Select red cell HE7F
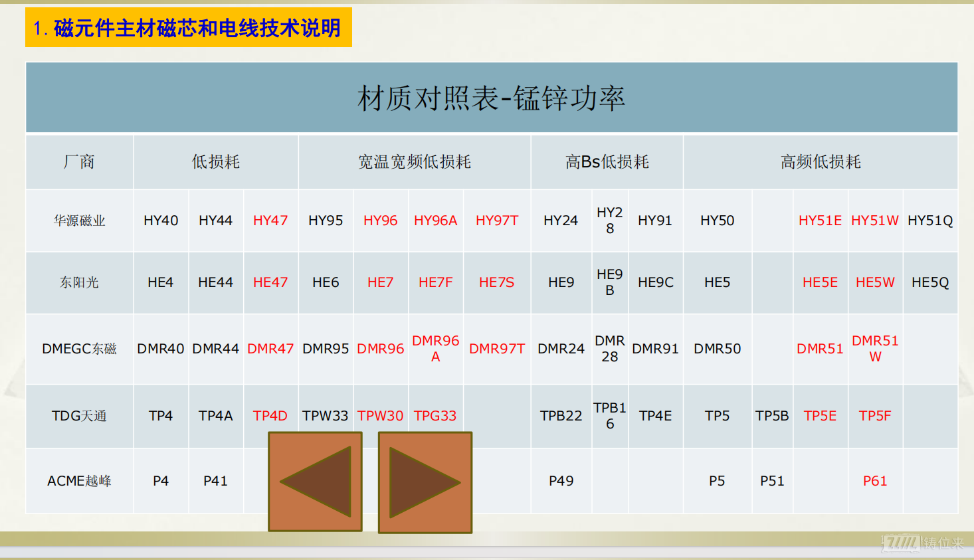This screenshot has height=560, width=974. pos(436,282)
